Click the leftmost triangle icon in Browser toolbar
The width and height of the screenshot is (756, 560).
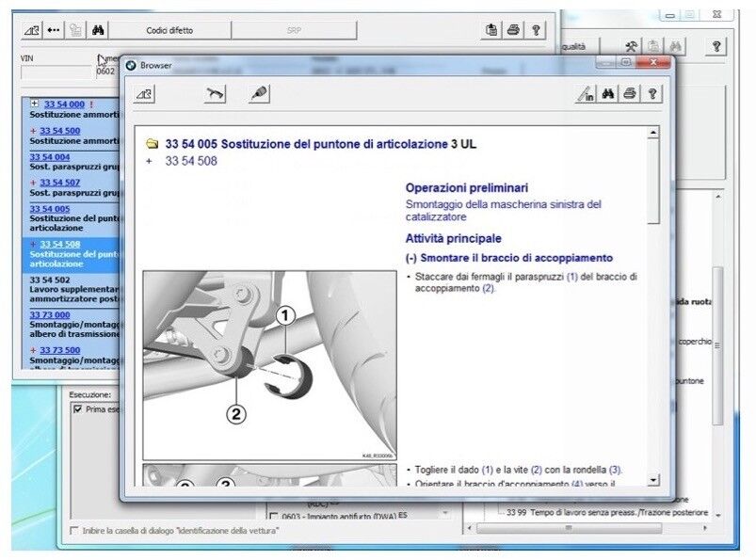[145, 94]
